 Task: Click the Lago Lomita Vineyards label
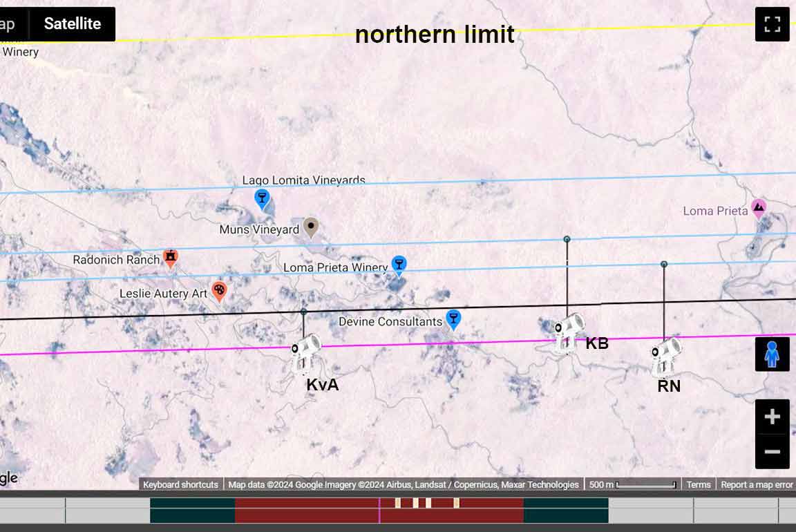pyautogui.click(x=303, y=180)
